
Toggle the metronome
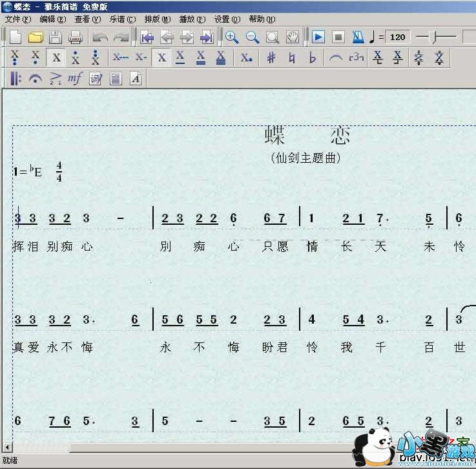(358, 37)
